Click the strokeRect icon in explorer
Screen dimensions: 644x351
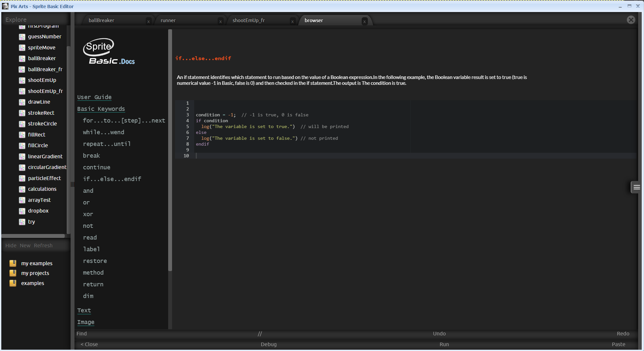click(x=23, y=113)
